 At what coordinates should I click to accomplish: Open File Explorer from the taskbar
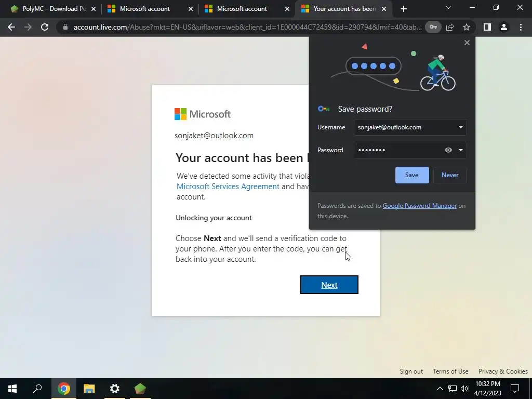[89, 389]
